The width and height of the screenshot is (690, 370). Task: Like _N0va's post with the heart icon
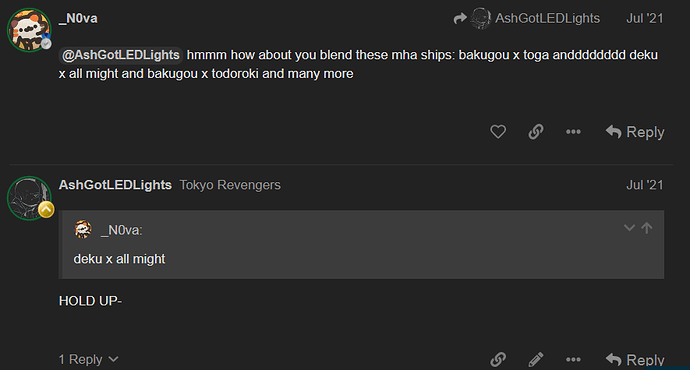coord(498,132)
